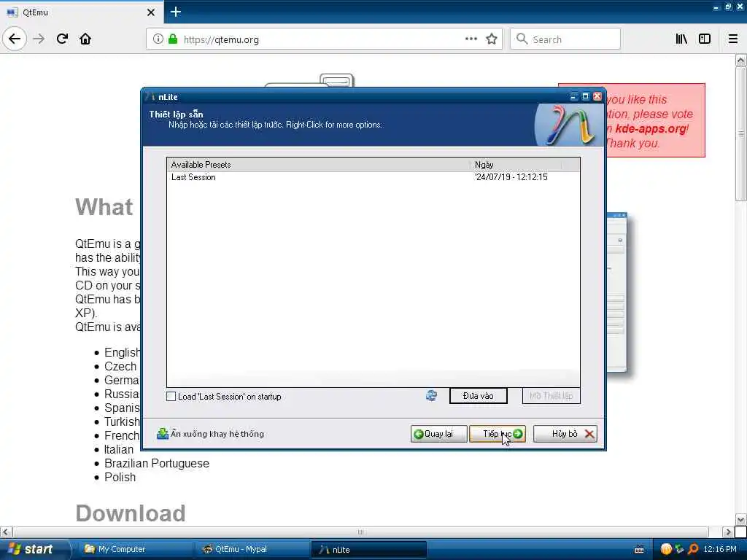
Task: Minimize the nLite window
Action: pos(573,97)
